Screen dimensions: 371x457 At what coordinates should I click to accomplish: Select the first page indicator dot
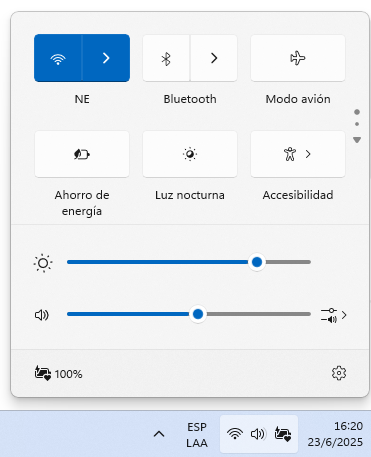[357, 112]
